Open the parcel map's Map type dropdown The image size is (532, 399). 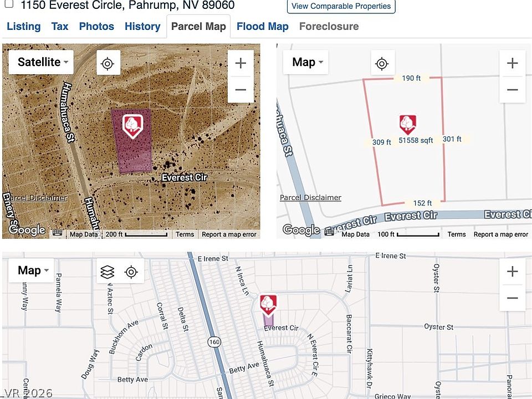[306, 62]
